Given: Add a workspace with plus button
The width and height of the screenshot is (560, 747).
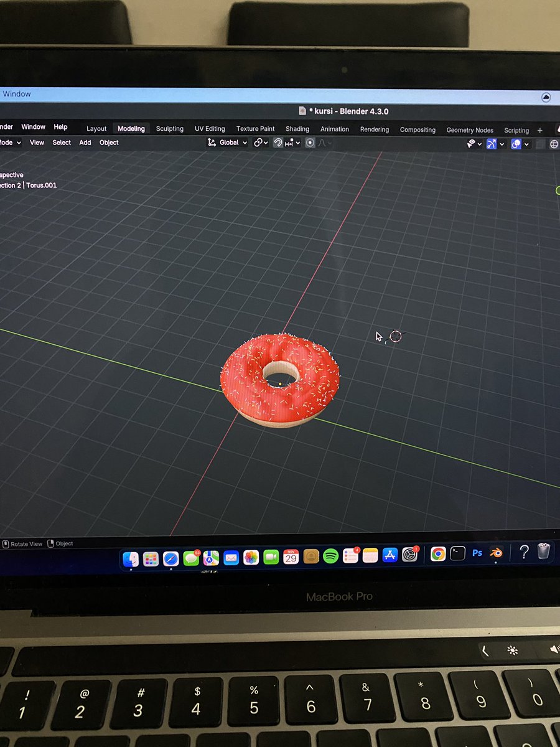Looking at the screenshot, I should click(x=540, y=131).
